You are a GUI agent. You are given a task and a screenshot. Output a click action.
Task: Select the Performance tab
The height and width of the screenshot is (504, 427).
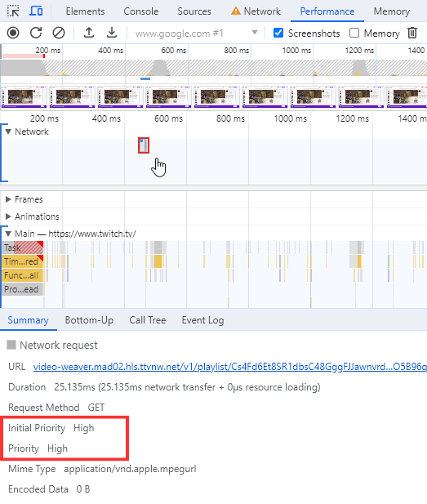click(327, 11)
